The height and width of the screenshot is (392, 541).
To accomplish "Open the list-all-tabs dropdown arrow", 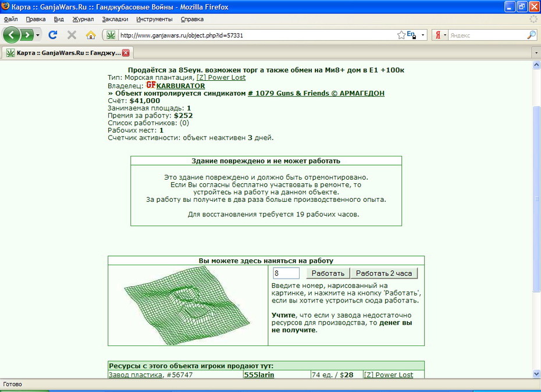I will click(536, 53).
